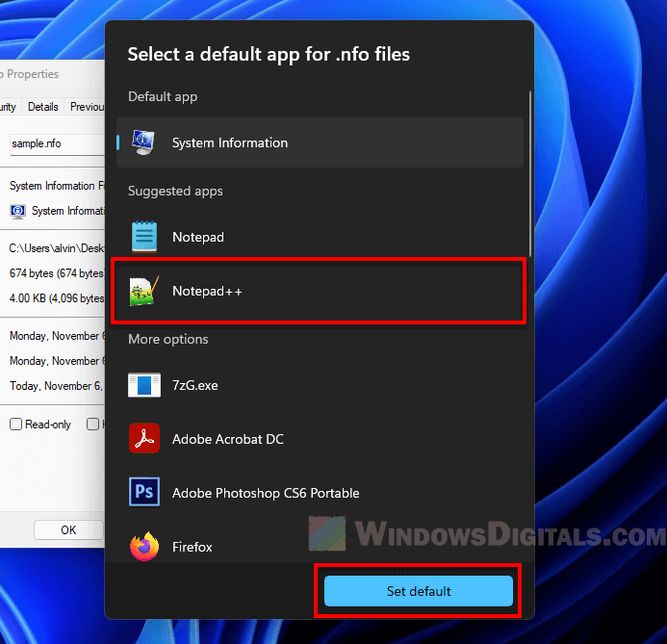Click OK in the Properties window
Image resolution: width=667 pixels, height=644 pixels.
68,530
